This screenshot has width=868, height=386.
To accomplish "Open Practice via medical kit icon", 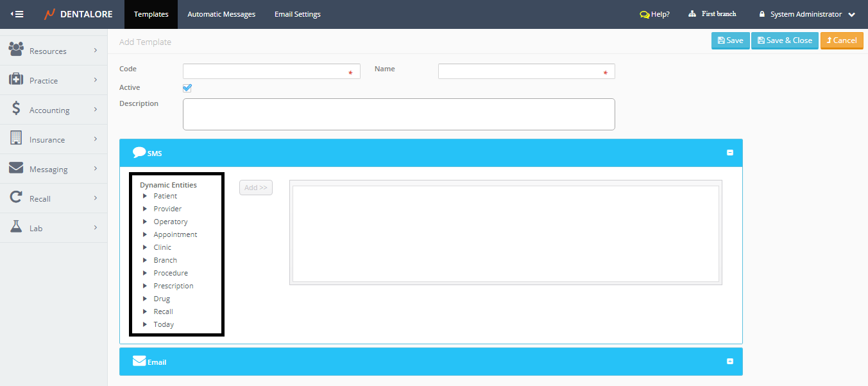I will tap(16, 80).
